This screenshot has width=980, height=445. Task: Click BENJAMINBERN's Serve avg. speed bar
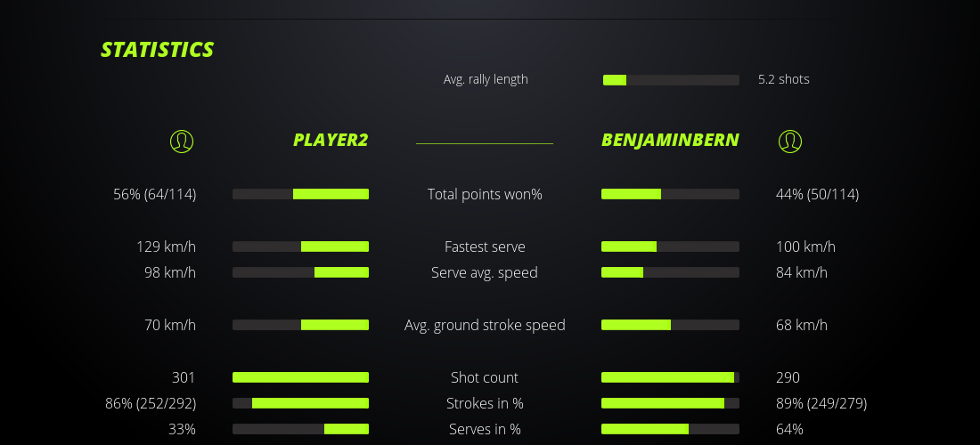click(670, 272)
